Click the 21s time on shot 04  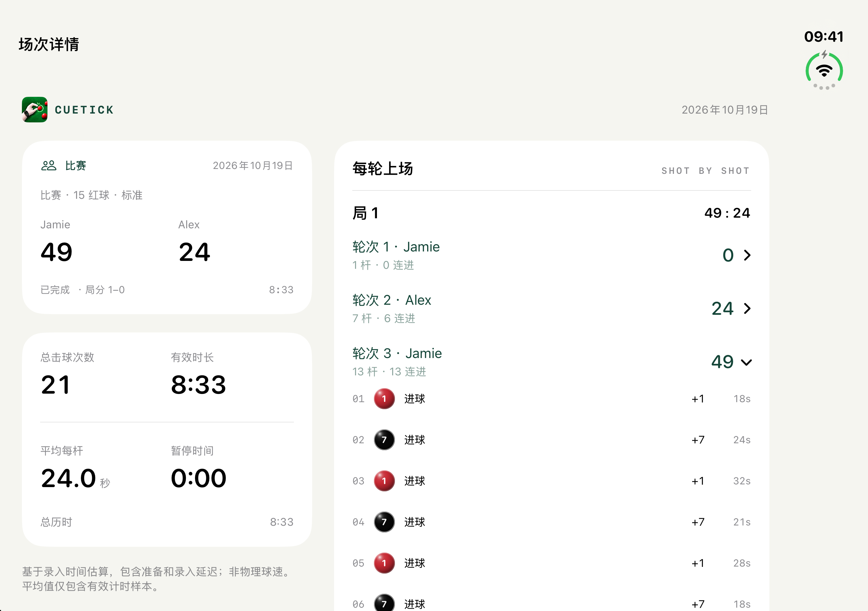742,522
